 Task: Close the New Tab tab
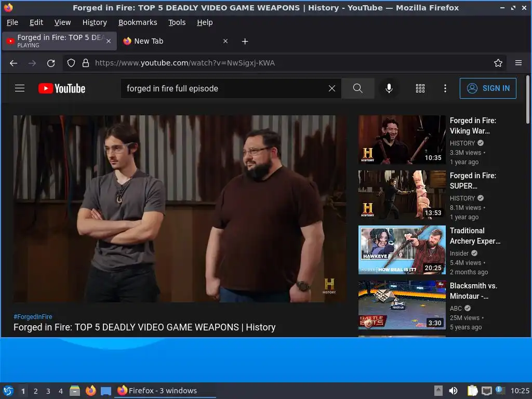pyautogui.click(x=225, y=41)
